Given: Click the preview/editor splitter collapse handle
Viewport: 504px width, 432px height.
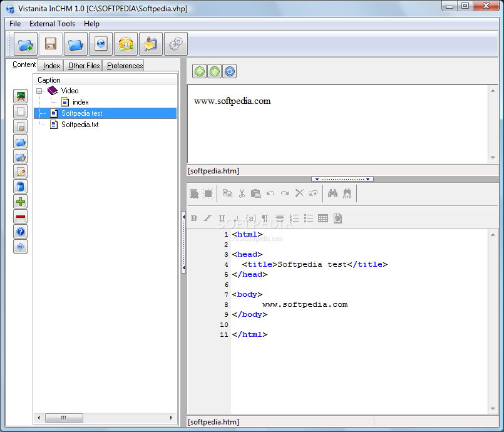Looking at the screenshot, I should 342,179.
